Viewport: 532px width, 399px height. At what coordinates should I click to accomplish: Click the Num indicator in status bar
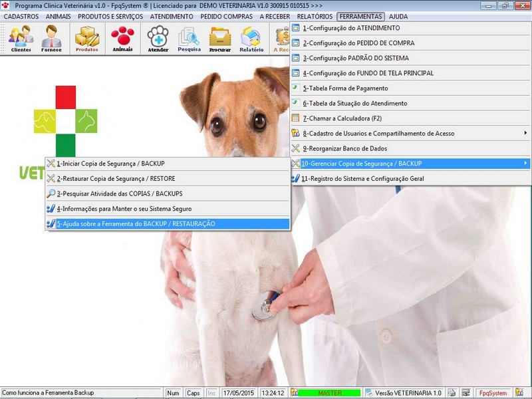point(173,393)
